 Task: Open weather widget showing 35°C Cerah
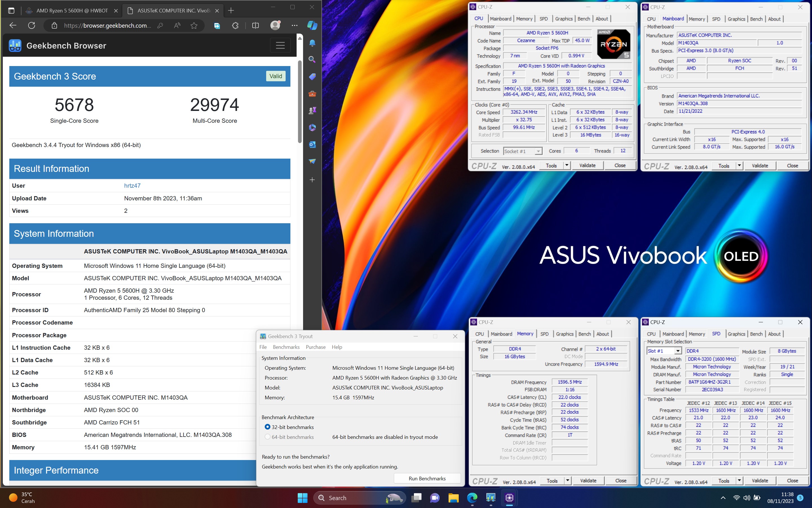point(22,498)
